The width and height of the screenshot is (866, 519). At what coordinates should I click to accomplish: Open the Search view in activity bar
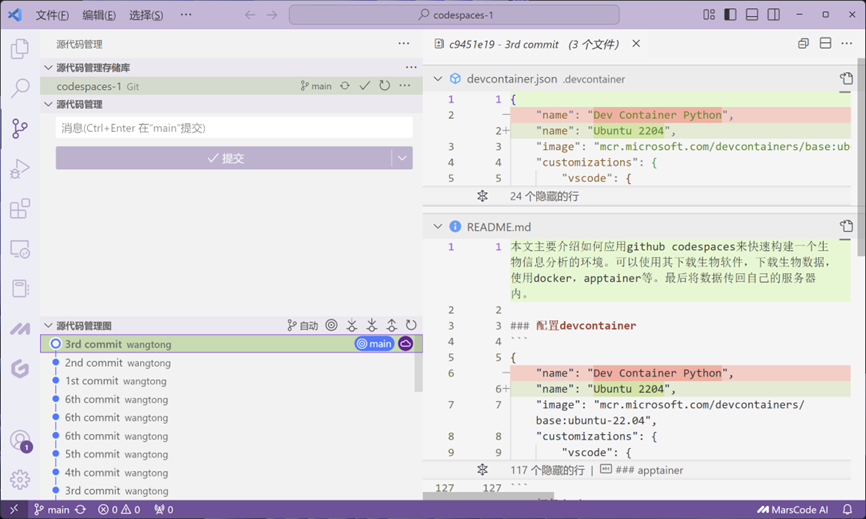coord(20,88)
